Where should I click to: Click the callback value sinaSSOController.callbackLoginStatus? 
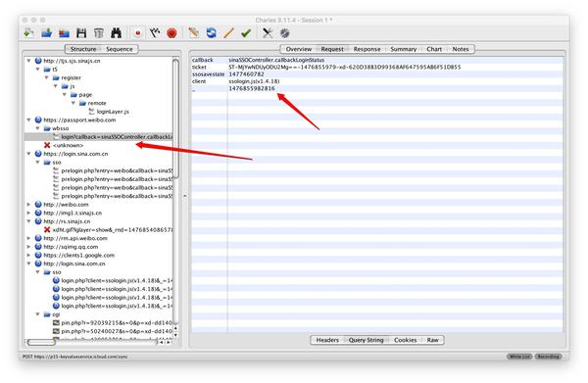coord(276,60)
